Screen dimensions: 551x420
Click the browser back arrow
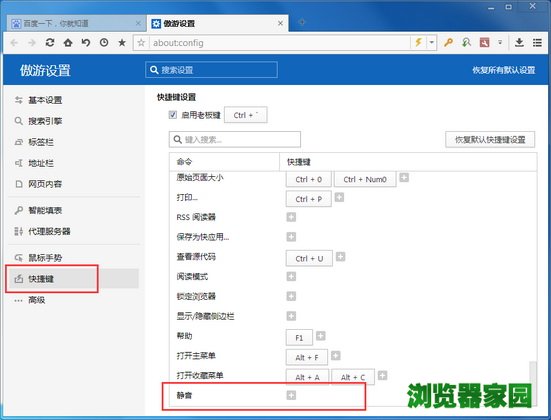pos(14,43)
